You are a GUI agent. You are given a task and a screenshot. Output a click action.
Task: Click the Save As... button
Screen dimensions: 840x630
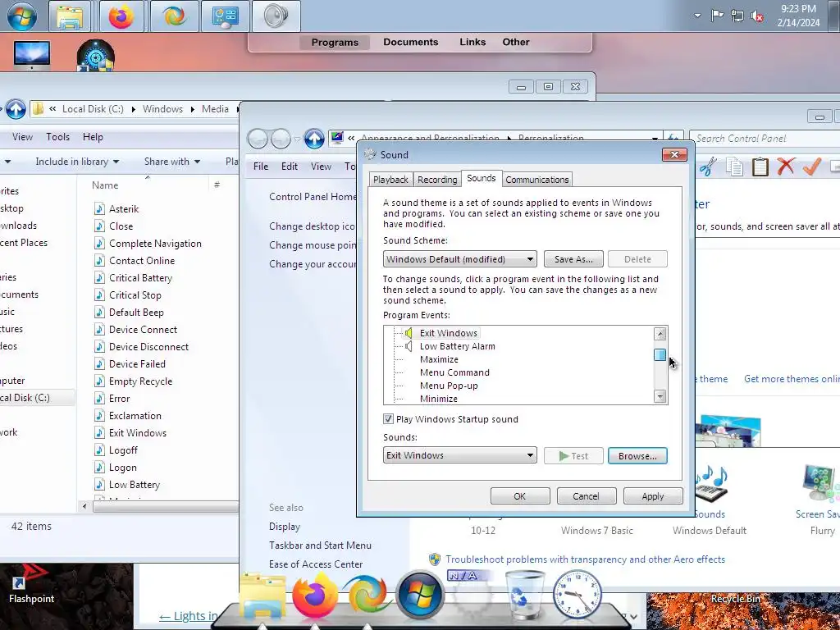573,259
